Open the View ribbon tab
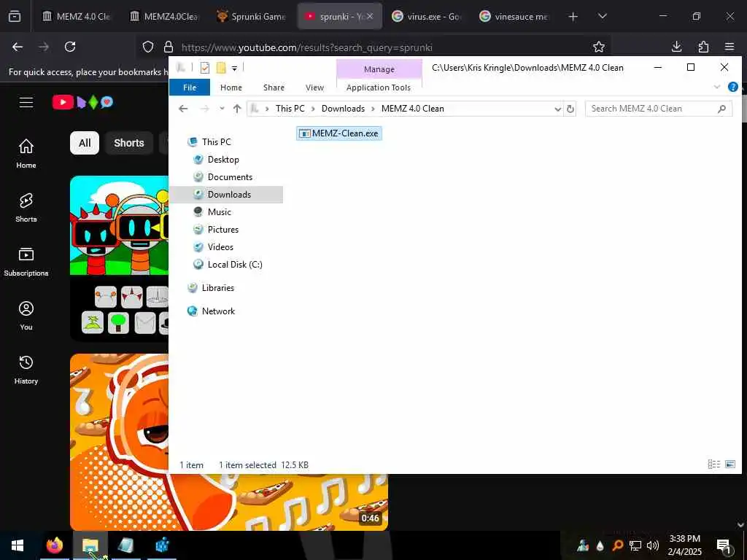The image size is (747, 560). [314, 87]
